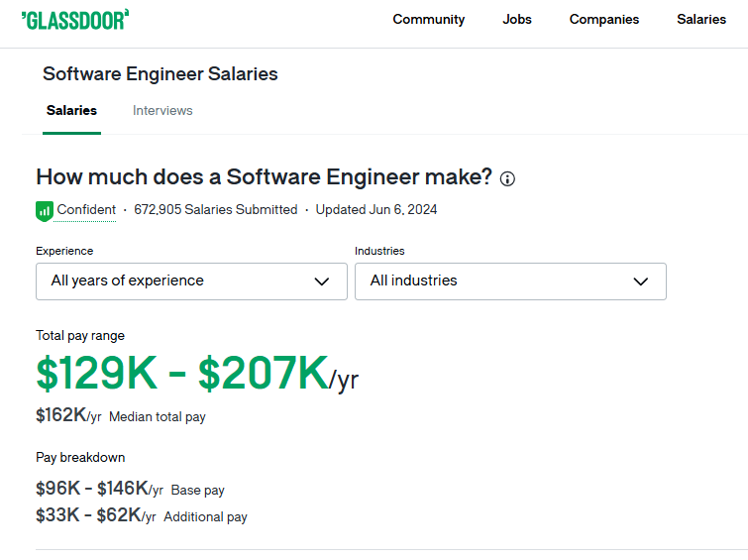Click the Glassdoor logo
Screen dimensions: 748x560
point(75,20)
